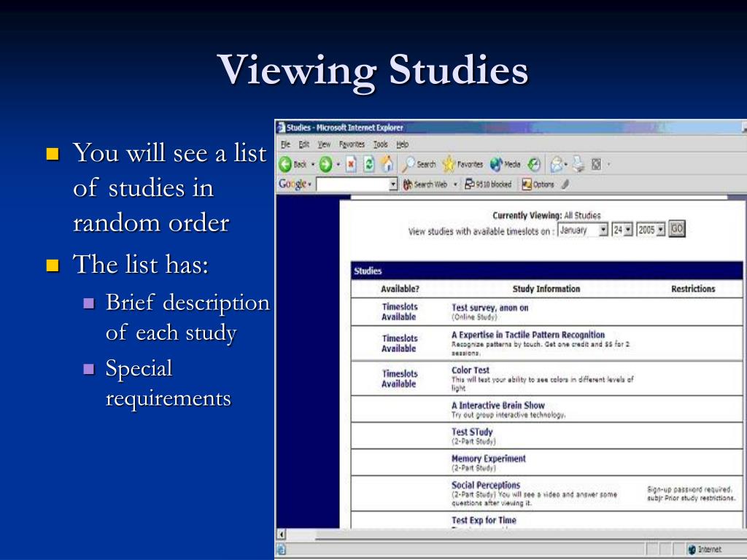Open the Media toolbar button
Image resolution: width=747 pixels, height=560 pixels.
click(x=505, y=164)
